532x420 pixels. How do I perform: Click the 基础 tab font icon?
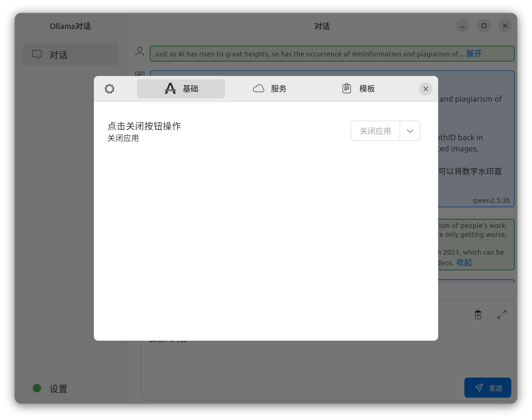pyautogui.click(x=170, y=88)
